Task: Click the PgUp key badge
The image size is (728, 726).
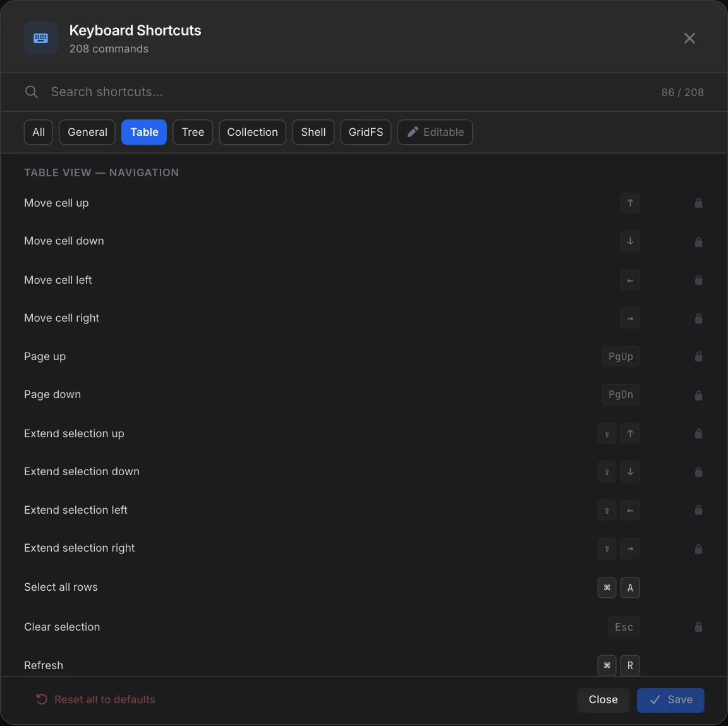Action: (621, 356)
